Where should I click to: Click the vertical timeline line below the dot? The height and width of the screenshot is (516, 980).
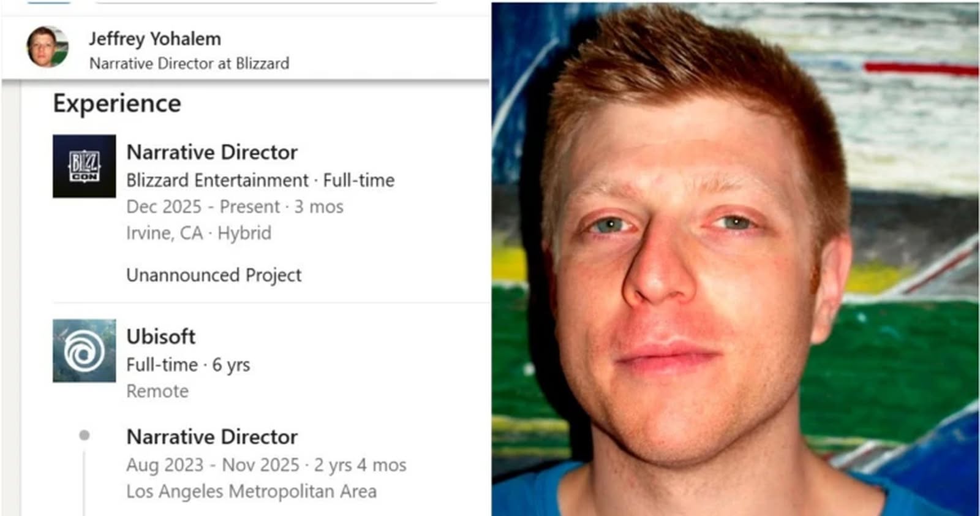point(85,481)
